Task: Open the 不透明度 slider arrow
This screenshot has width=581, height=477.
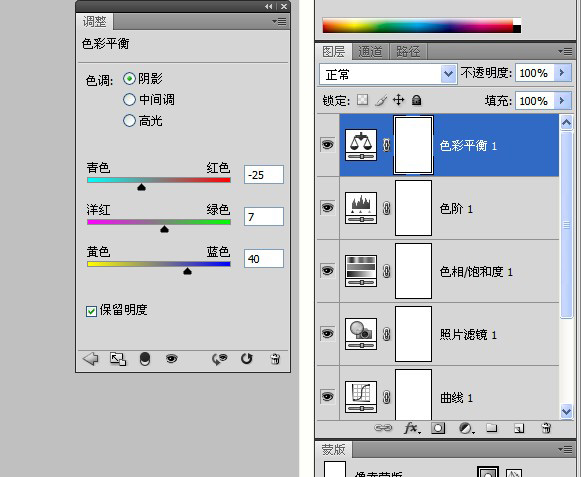Action: 562,73
